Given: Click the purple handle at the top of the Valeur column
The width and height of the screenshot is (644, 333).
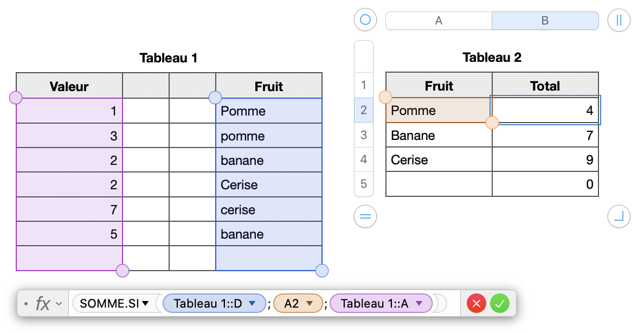Looking at the screenshot, I should tap(16, 98).
